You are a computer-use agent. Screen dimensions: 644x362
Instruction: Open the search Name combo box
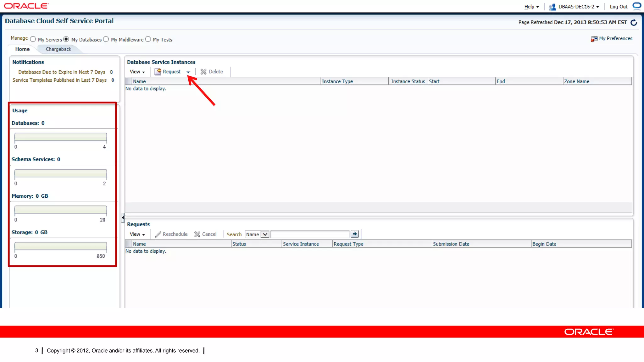coord(257,234)
